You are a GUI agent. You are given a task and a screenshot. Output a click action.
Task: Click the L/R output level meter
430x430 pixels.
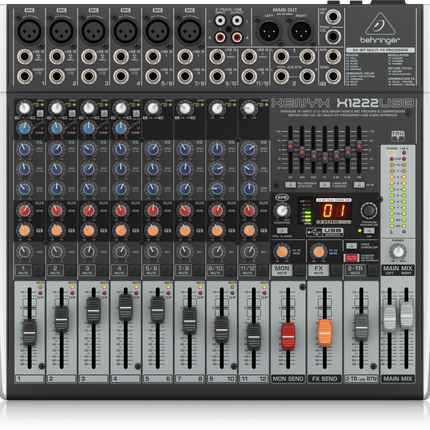pyautogui.click(x=398, y=191)
